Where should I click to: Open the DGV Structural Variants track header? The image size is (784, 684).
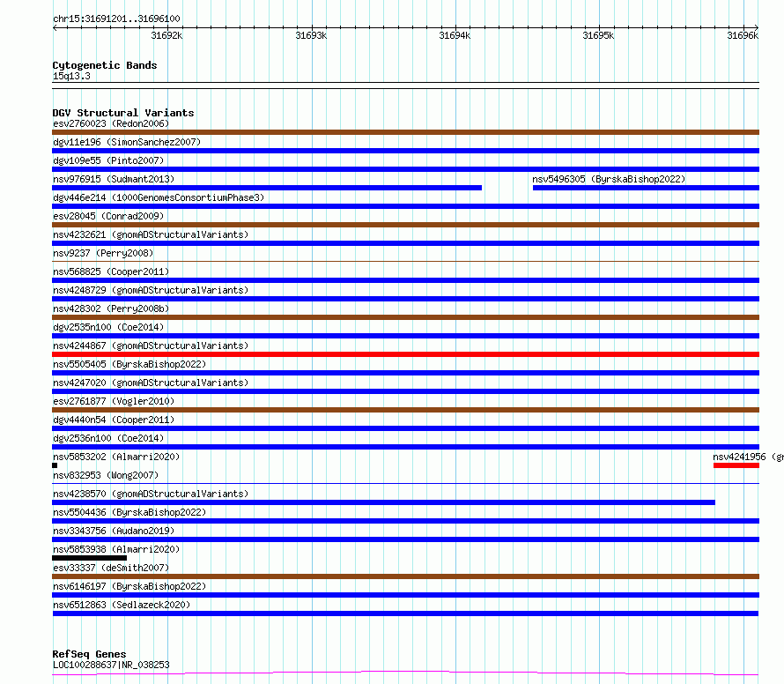[x=123, y=113]
